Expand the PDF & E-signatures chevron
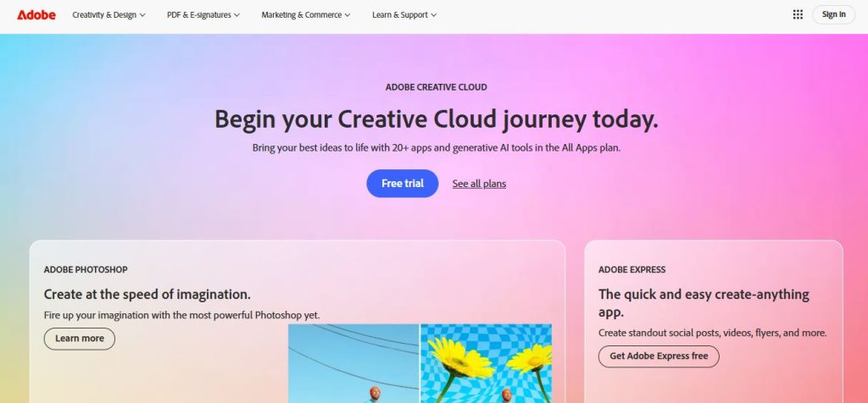868x403 pixels. click(x=237, y=15)
